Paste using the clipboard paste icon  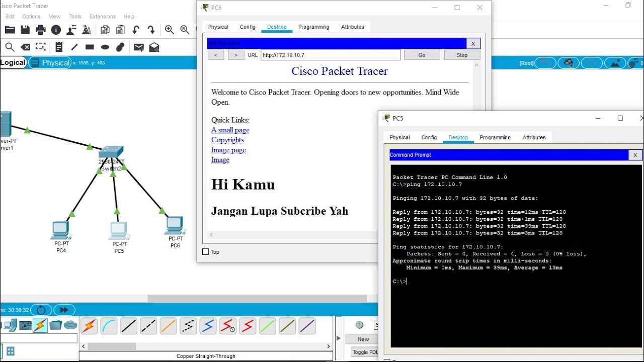tap(120, 30)
